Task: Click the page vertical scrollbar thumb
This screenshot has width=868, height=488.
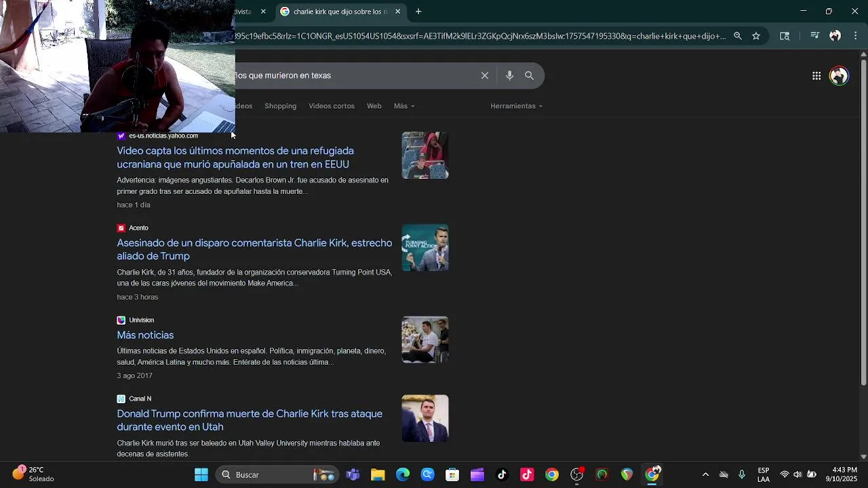Action: [x=863, y=224]
